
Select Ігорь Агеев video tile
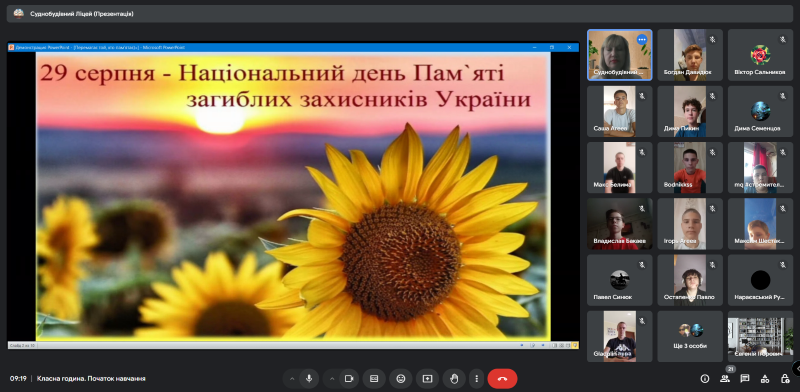pyautogui.click(x=690, y=224)
